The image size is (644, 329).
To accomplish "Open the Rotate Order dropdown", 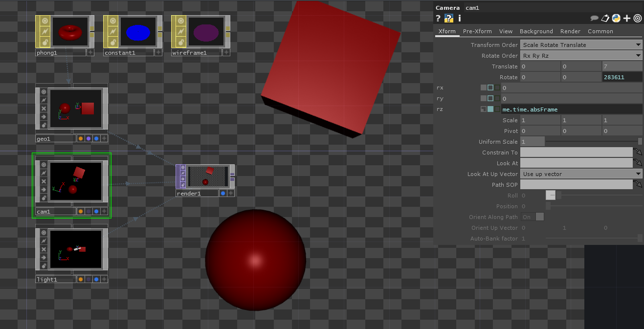I will click(581, 56).
